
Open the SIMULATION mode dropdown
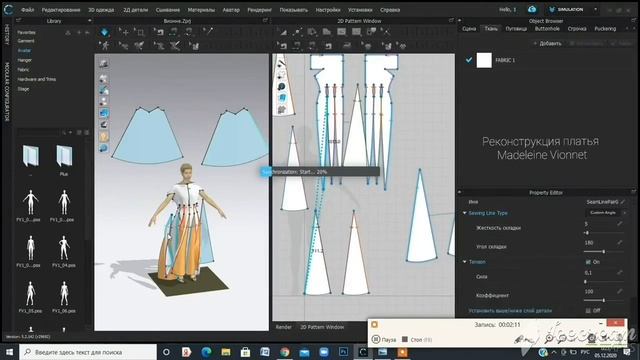tap(596, 9)
